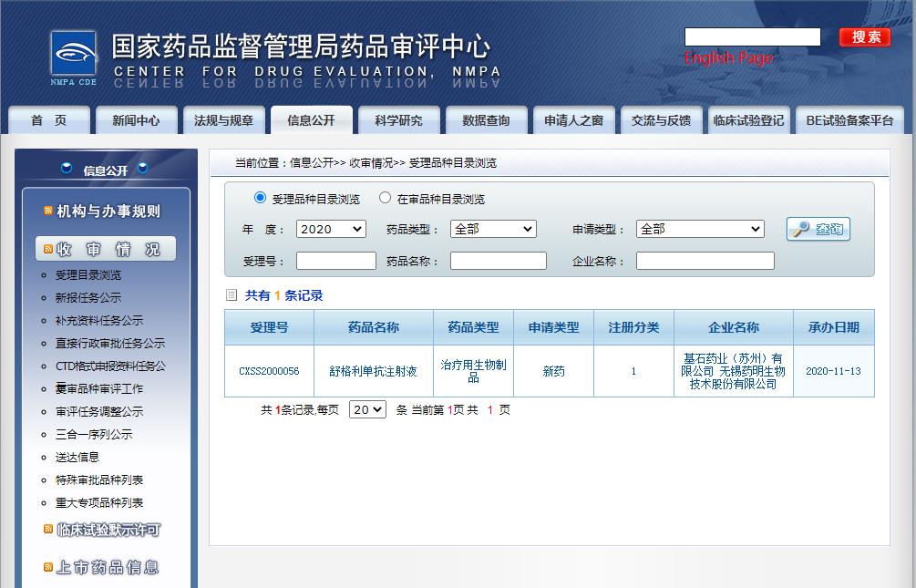Click the 药品名称 input field
The width and height of the screenshot is (916, 588).
(498, 262)
